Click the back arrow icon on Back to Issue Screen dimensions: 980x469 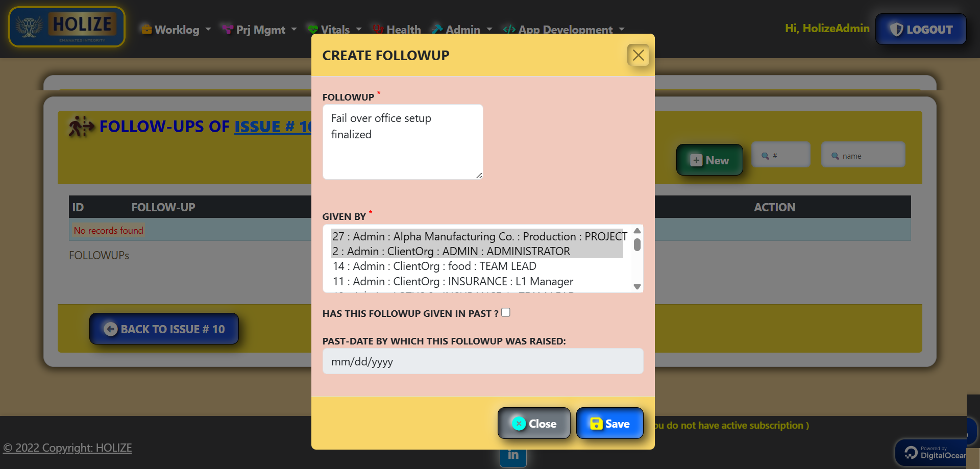(110, 329)
